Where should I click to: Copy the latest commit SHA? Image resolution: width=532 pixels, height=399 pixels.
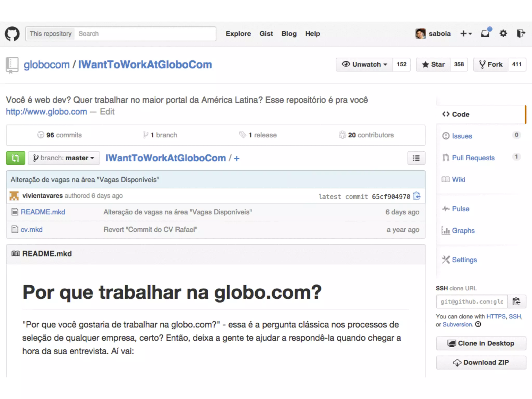point(417,196)
